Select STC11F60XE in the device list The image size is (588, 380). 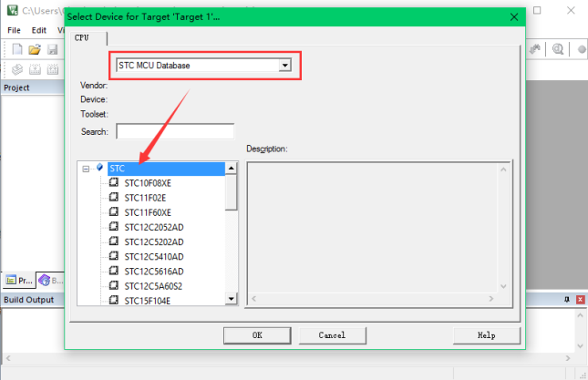pos(148,212)
